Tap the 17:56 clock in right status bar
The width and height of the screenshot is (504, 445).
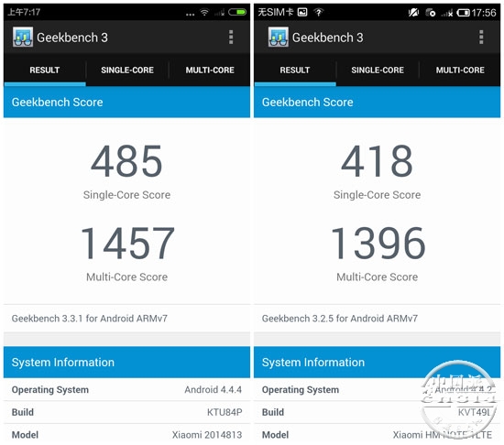point(484,13)
